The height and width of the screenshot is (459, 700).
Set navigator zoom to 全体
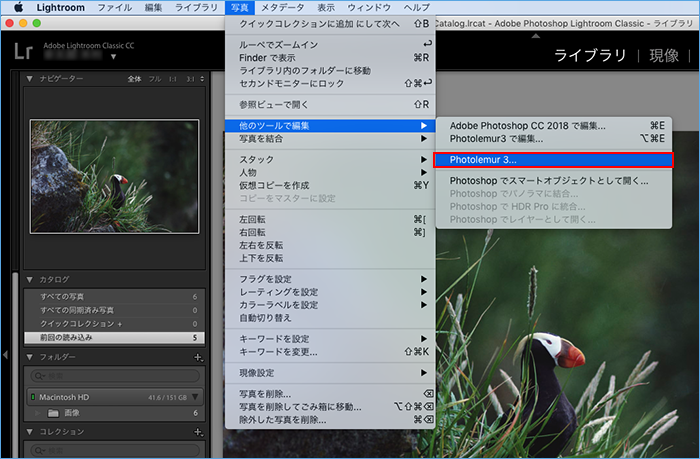[x=134, y=79]
